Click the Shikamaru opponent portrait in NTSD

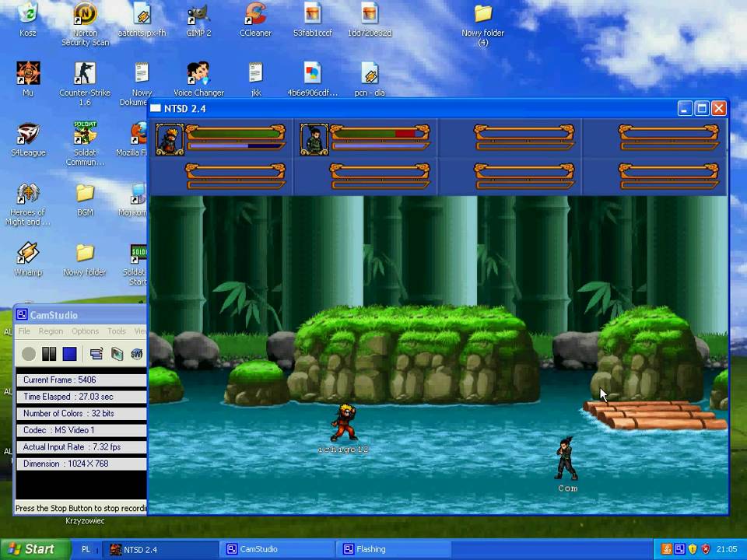coord(314,139)
